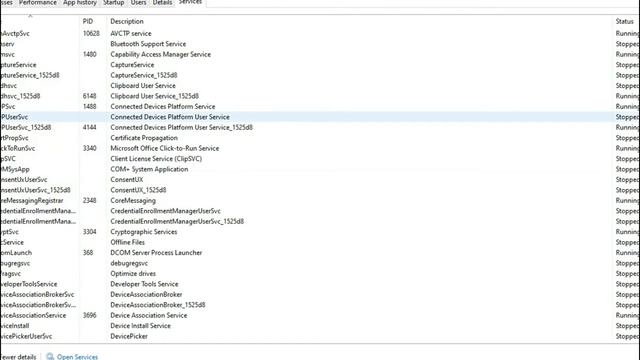Select the Certificate Propagation row
The image size is (640, 360).
coord(320,138)
